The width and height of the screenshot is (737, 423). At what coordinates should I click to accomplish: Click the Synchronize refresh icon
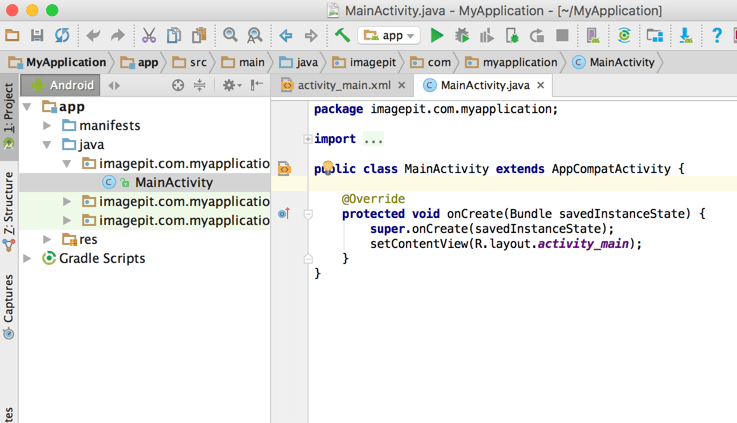(x=62, y=35)
